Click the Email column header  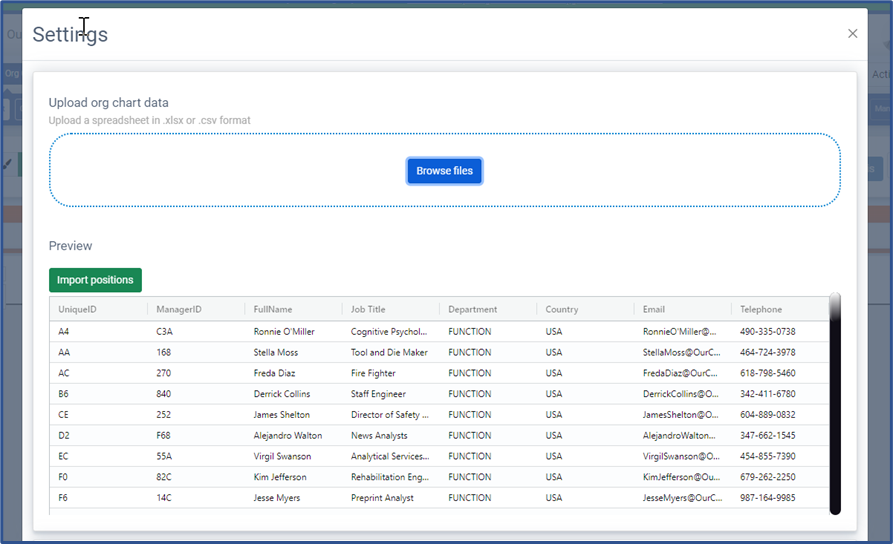pyautogui.click(x=654, y=310)
